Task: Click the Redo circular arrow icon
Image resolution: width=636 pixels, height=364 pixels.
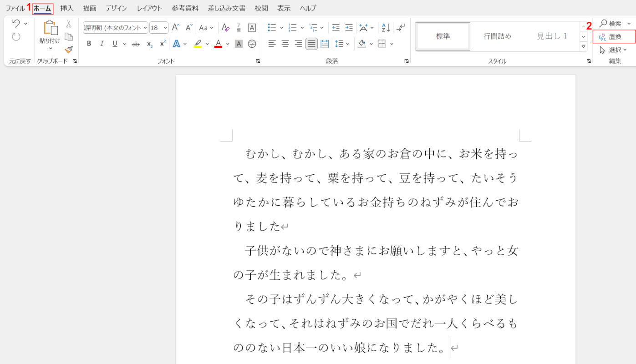Action: tap(16, 37)
